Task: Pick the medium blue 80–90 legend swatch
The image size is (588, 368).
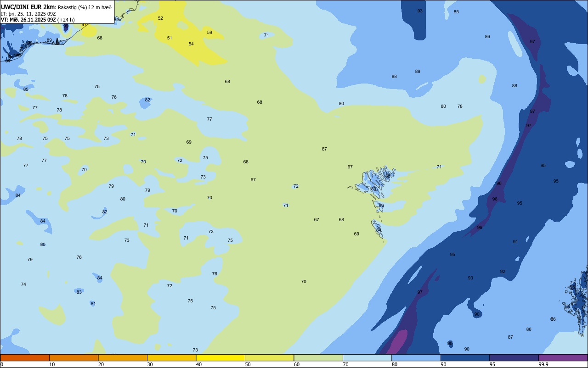Action: tap(416, 357)
